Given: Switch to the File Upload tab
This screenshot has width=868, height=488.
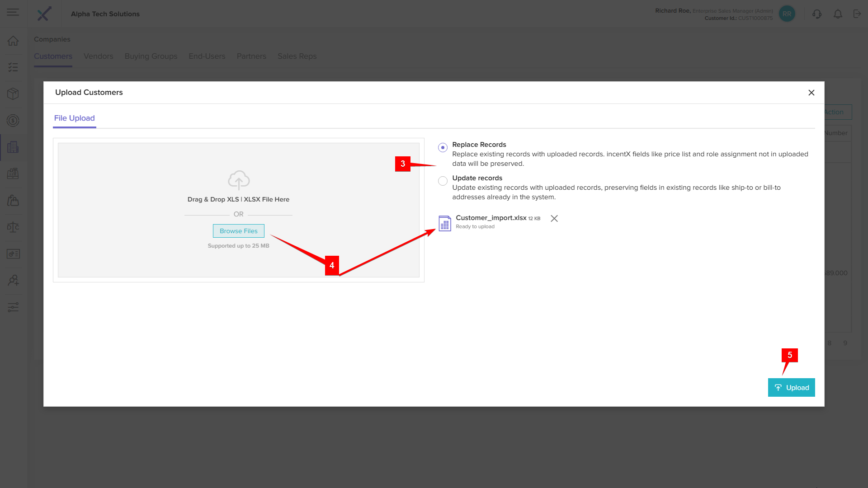Looking at the screenshot, I should (x=75, y=118).
